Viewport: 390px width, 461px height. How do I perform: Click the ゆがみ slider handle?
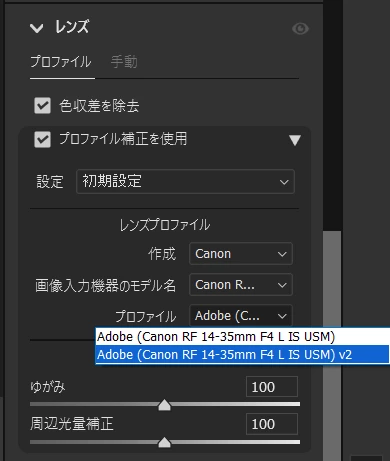click(164, 405)
